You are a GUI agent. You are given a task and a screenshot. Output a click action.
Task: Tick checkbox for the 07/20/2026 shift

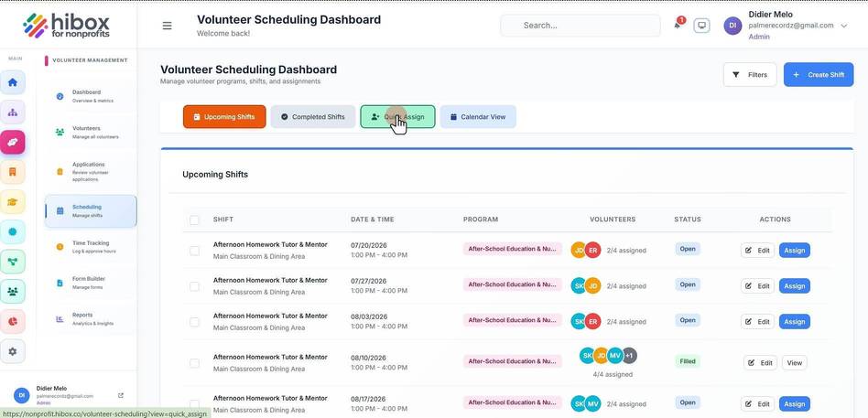pyautogui.click(x=194, y=251)
